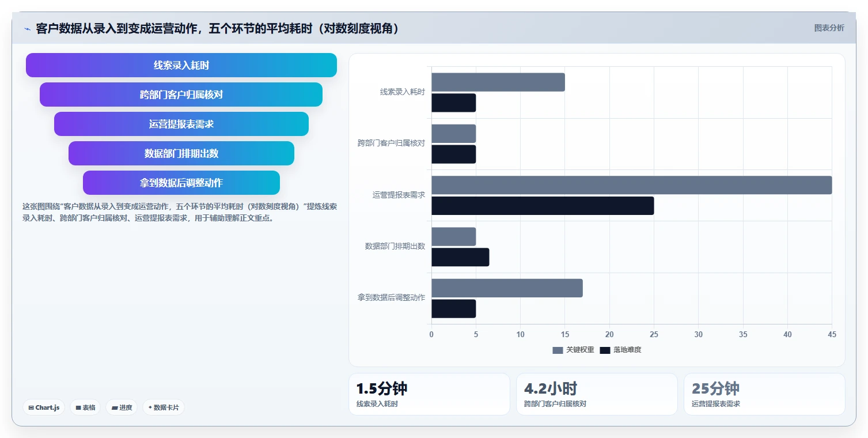This screenshot has width=868, height=438.
Task: Select the 线索录入耗时 funnel stage
Action: (181, 65)
